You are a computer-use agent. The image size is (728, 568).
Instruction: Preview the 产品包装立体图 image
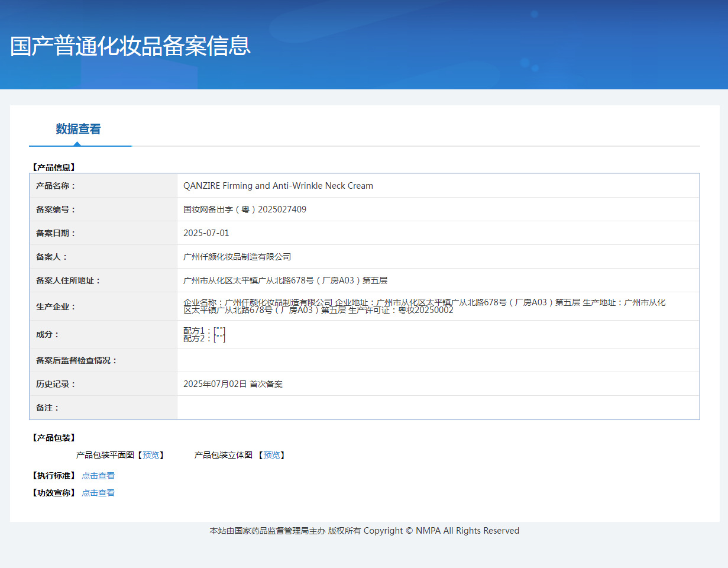point(271,455)
